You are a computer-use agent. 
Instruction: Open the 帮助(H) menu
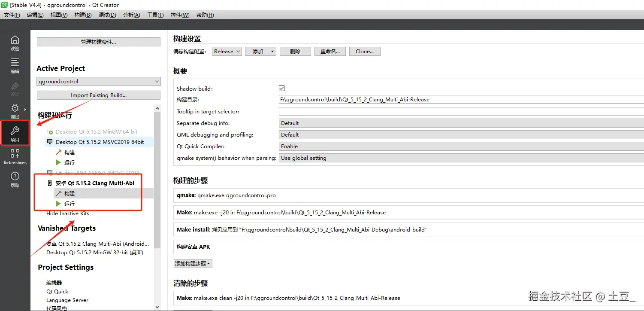click(x=205, y=15)
